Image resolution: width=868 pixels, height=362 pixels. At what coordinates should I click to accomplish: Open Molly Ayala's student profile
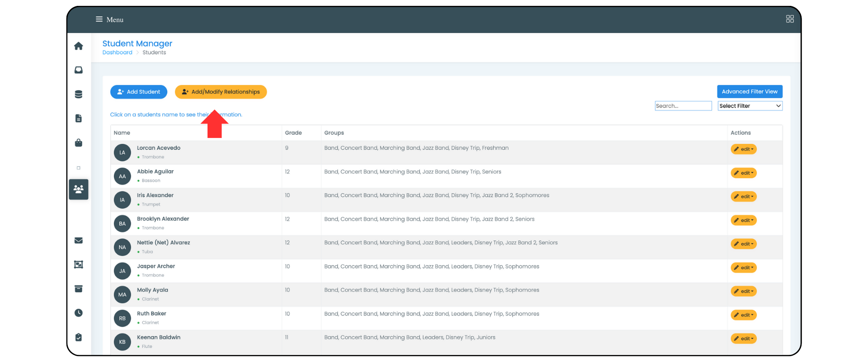153,290
